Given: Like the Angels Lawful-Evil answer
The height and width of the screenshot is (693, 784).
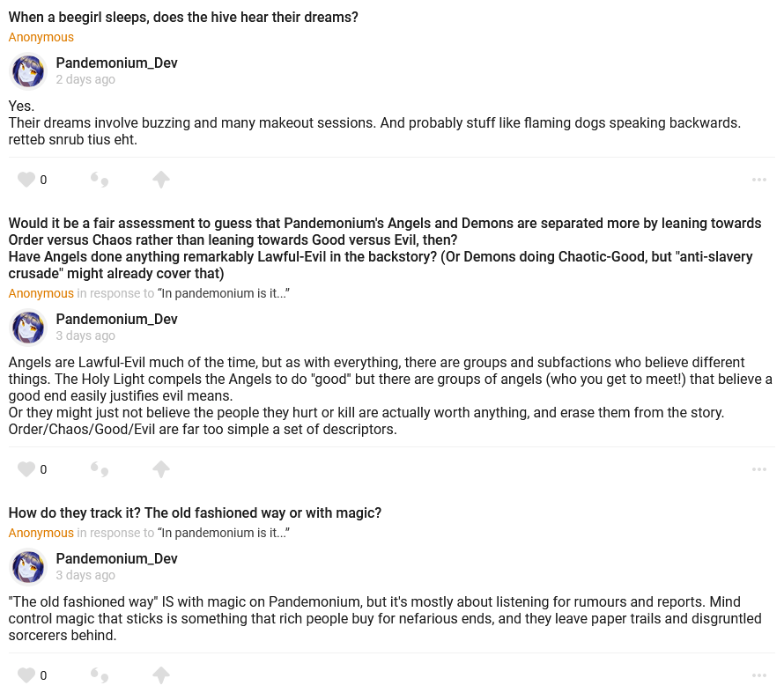Looking at the screenshot, I should (26, 469).
